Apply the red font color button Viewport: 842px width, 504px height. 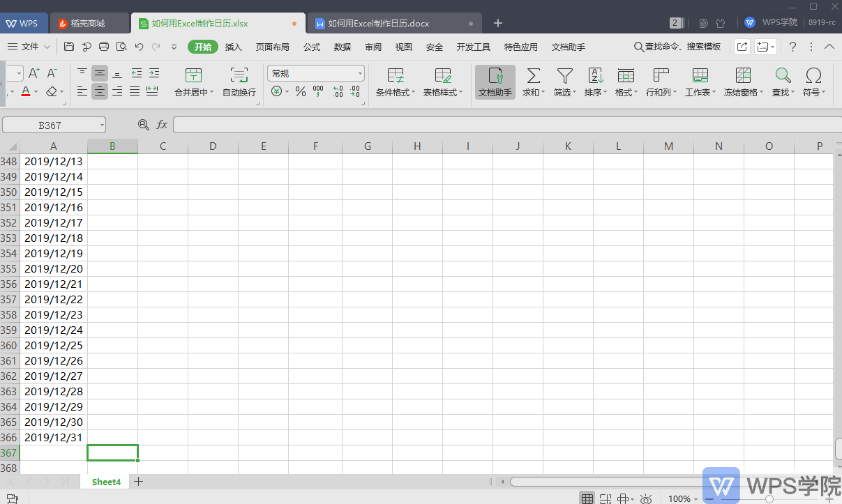26,91
